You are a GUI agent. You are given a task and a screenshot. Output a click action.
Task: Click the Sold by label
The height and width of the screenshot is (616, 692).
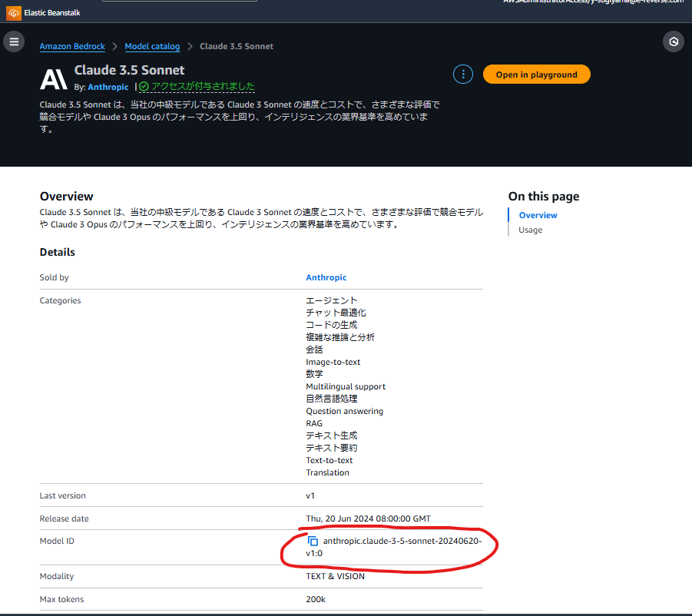click(55, 277)
